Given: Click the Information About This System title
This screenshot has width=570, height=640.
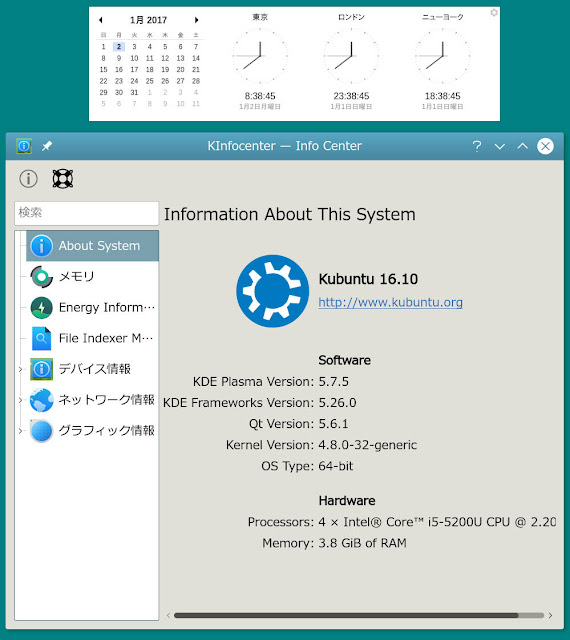Looking at the screenshot, I should click(x=289, y=215).
